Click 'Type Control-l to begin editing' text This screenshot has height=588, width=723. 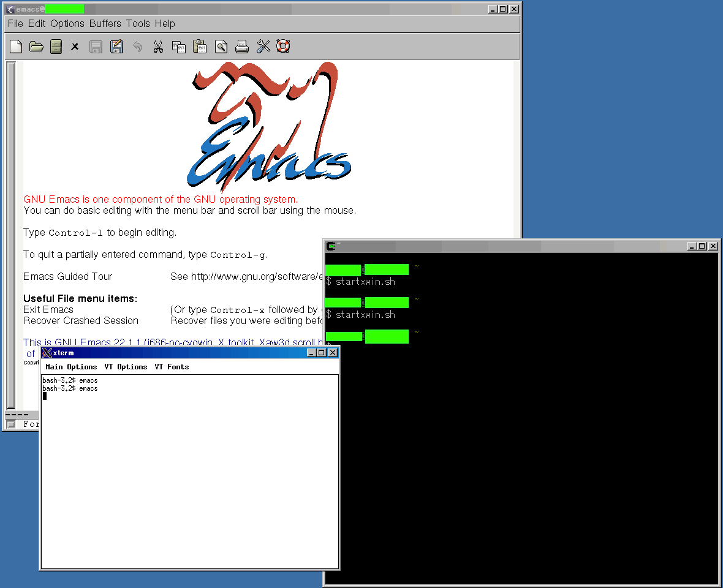click(100, 232)
